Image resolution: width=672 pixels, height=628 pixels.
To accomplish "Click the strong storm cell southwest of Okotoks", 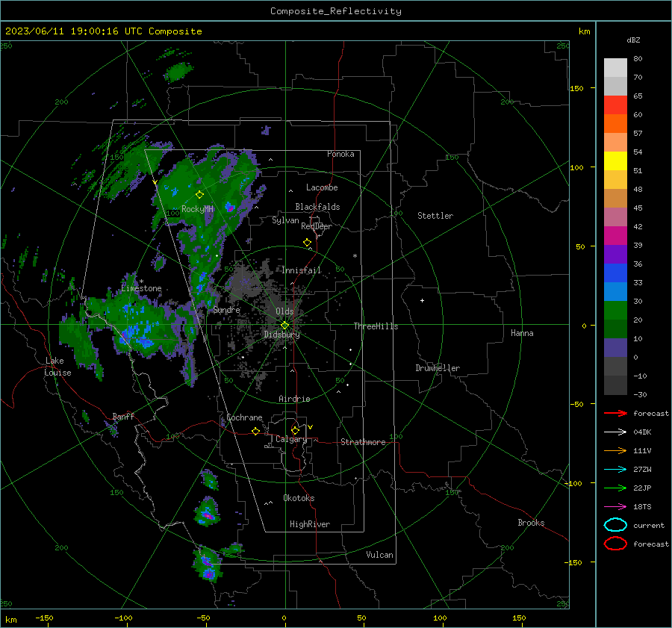I will 208,513.
